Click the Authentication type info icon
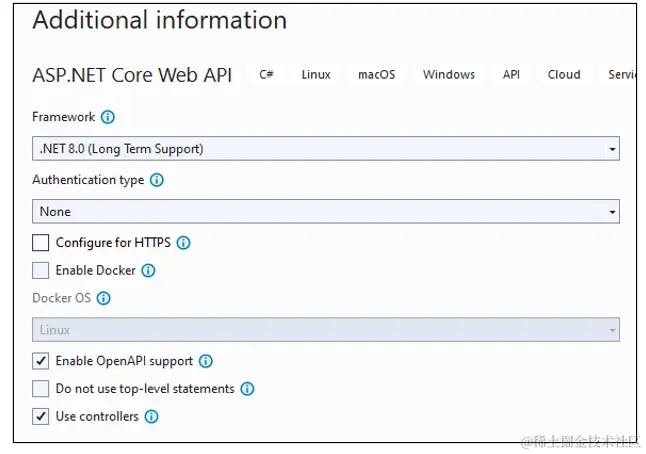 (x=157, y=180)
